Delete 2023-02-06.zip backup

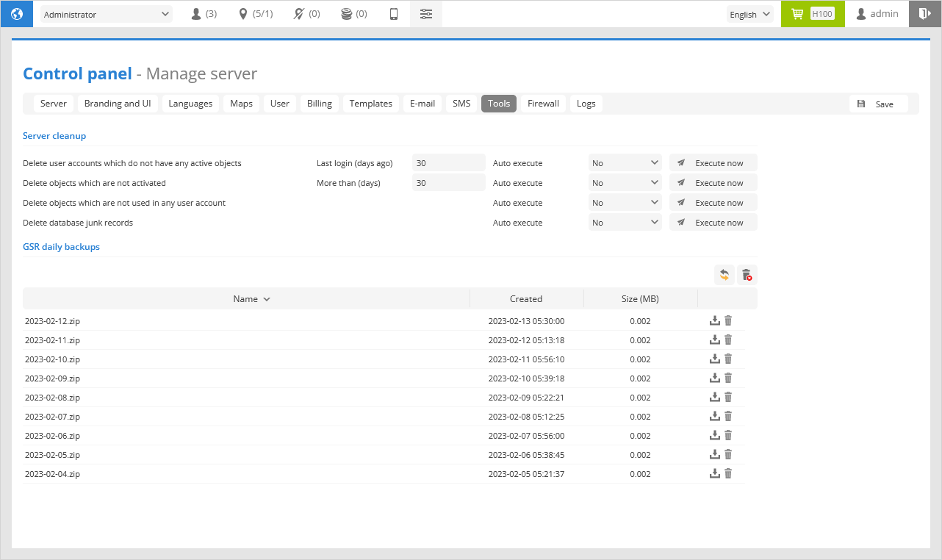728,435
